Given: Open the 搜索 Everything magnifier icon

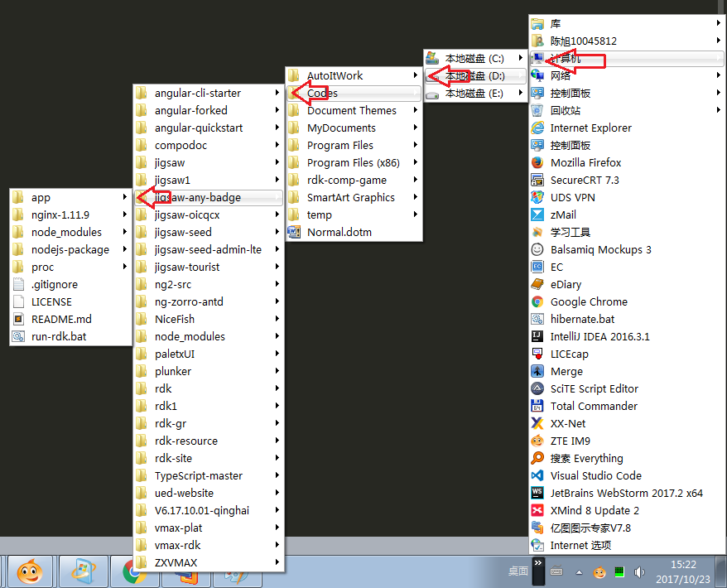Looking at the screenshot, I should pos(537,458).
